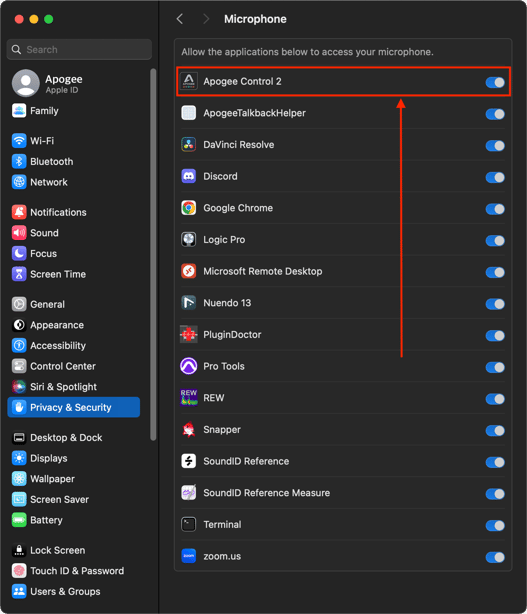
Task: Toggle Logic Pro microphone access
Action: (x=495, y=240)
